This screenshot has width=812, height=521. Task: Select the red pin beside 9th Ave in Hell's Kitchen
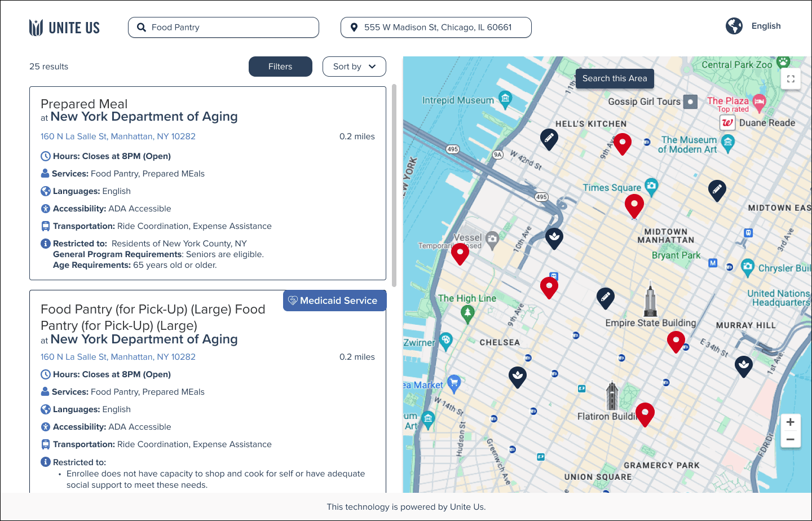622,144
